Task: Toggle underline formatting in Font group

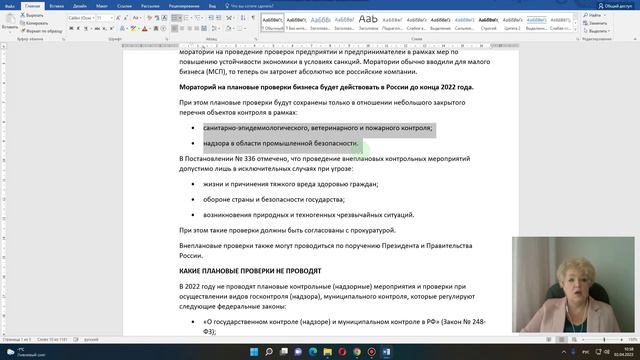Action: coord(86,28)
